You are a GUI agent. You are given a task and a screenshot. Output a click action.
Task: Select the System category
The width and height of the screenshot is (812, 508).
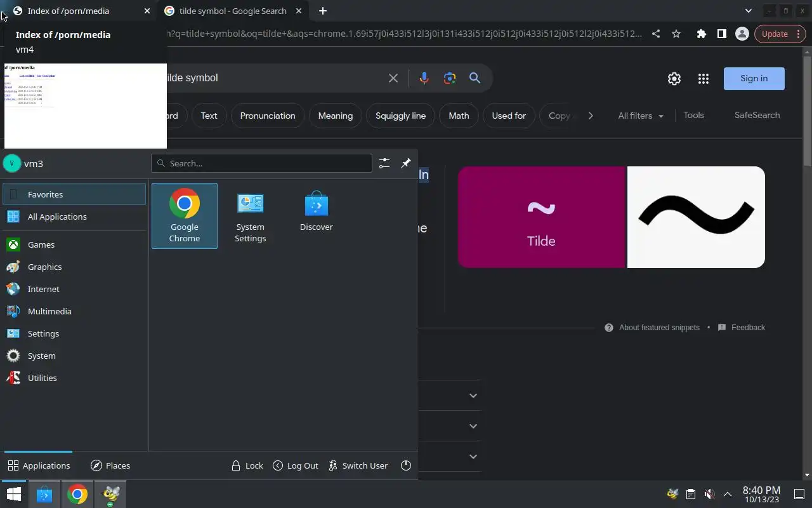click(74, 356)
